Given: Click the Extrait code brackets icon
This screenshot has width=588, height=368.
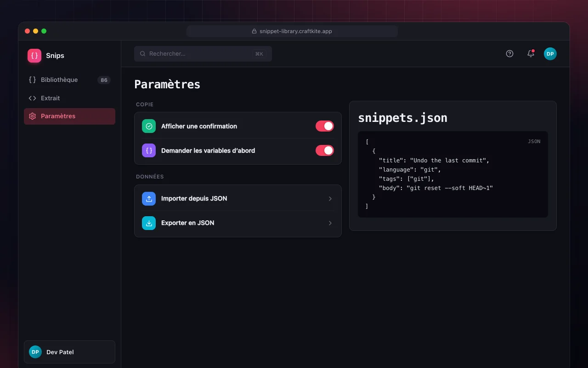Looking at the screenshot, I should 32,98.
